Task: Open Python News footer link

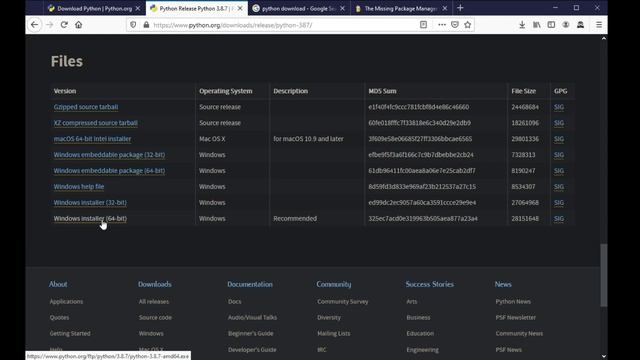Action: click(x=513, y=302)
